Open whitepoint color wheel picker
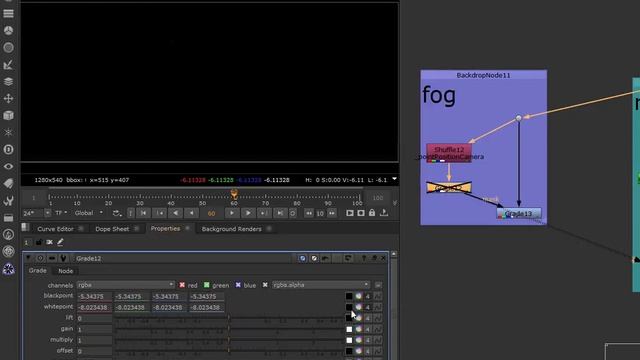Screen dimensions: 640x360 (x=358, y=307)
